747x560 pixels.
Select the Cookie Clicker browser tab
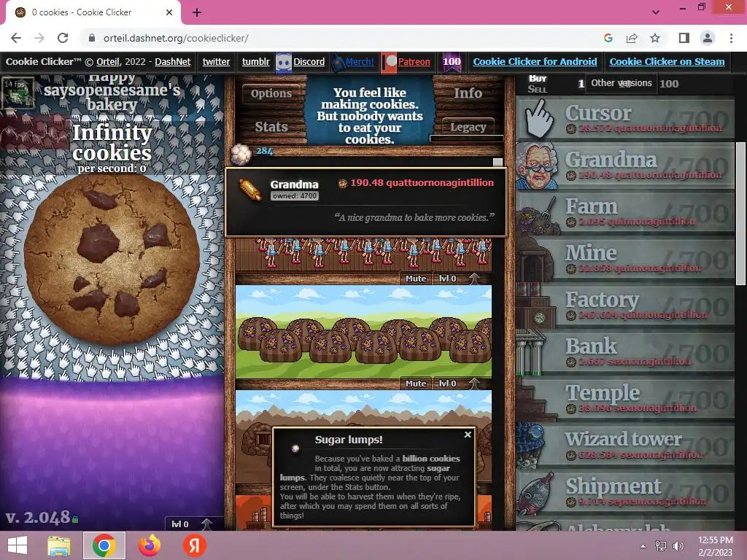93,12
